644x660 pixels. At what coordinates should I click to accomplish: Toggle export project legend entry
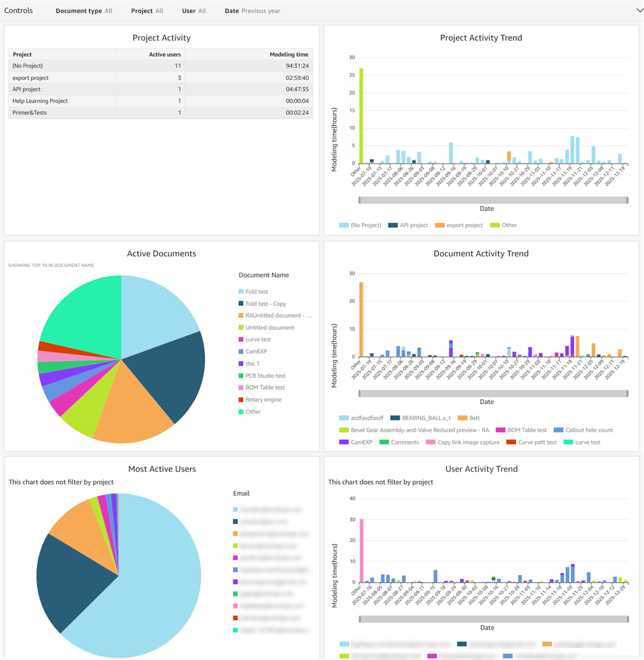tap(459, 225)
